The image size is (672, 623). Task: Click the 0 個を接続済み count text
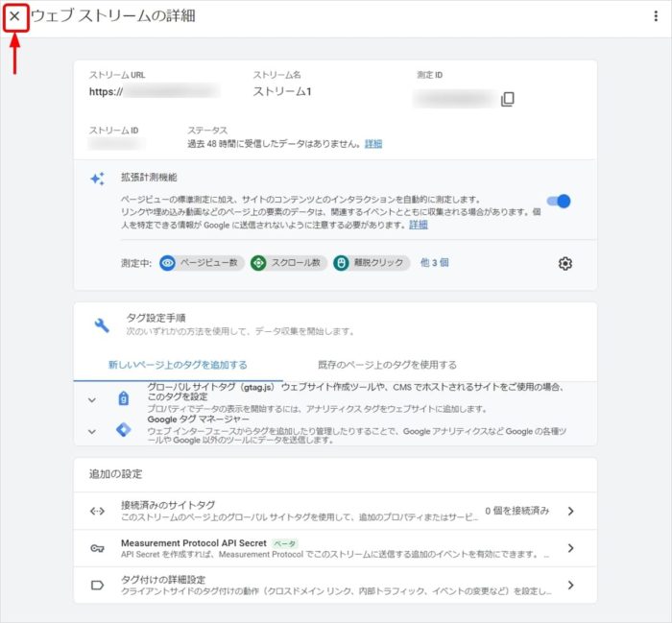[516, 511]
